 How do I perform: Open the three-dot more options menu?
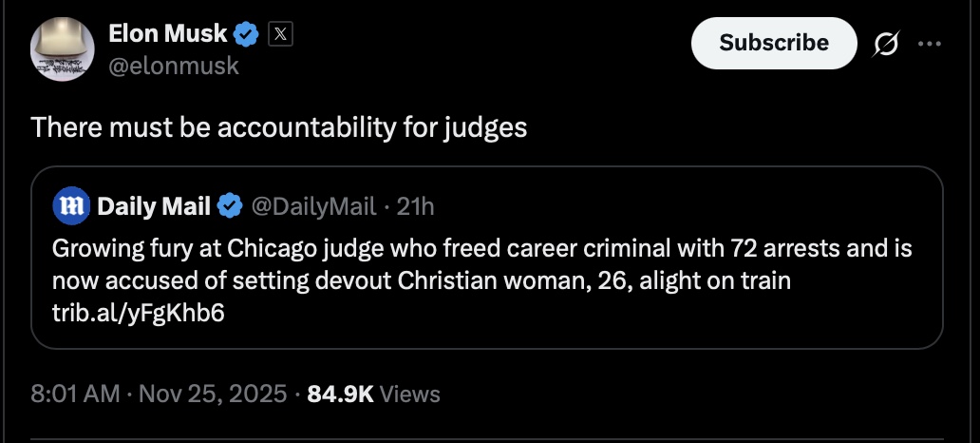click(x=929, y=44)
